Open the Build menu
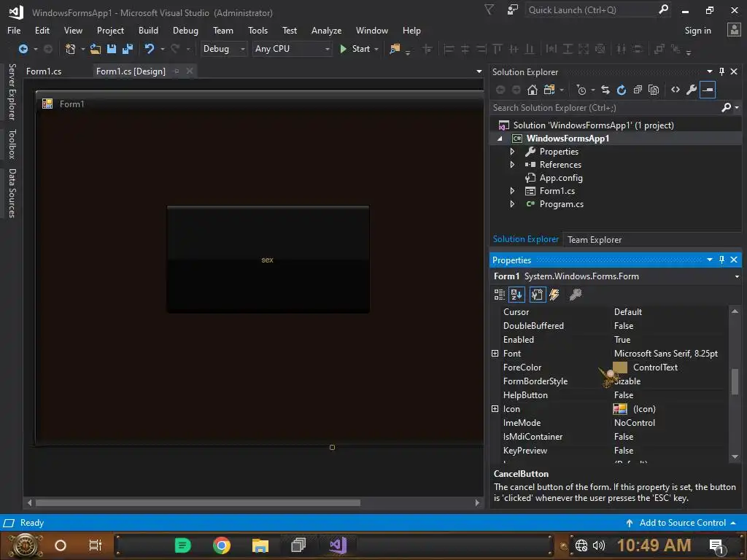This screenshot has height=560, width=747. (x=148, y=31)
